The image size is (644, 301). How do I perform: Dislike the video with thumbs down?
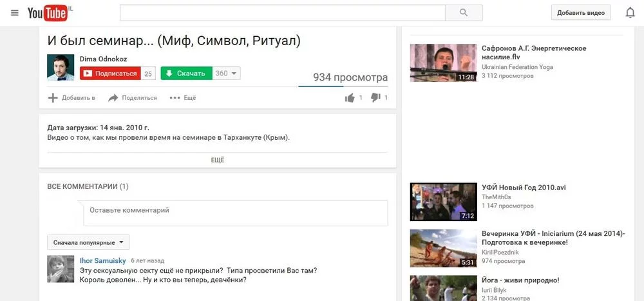click(375, 97)
